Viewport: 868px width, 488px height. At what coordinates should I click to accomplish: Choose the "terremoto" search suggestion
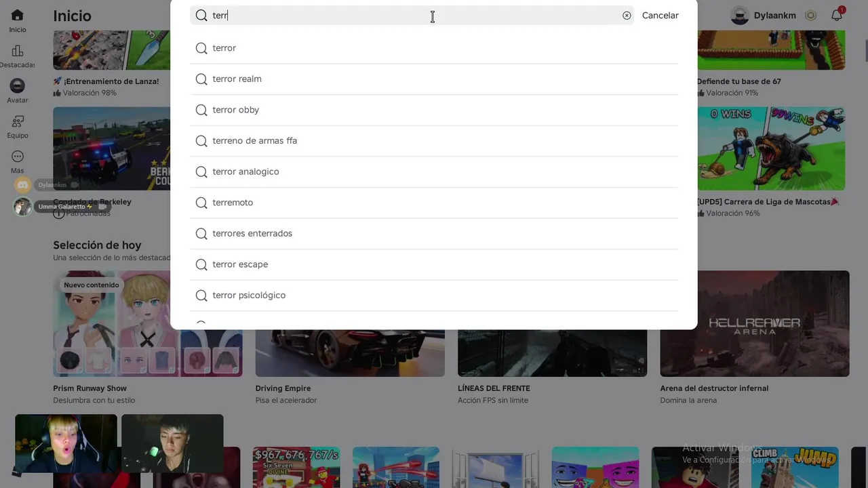coord(233,203)
